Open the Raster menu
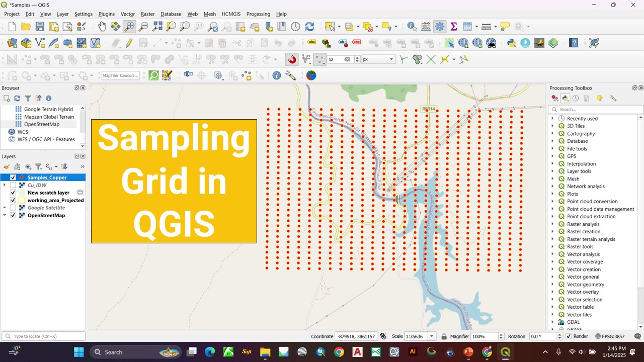Image resolution: width=644 pixels, height=362 pixels. coord(147,14)
